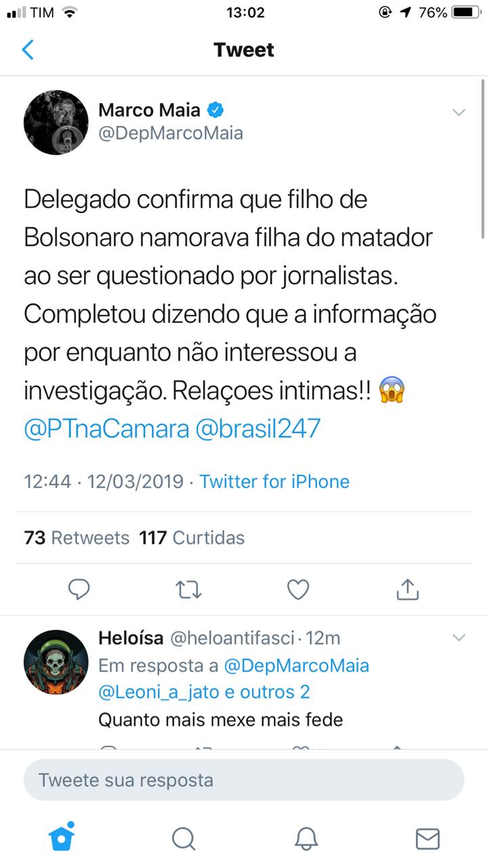
Task: Go to the Home tab
Action: [x=62, y=838]
